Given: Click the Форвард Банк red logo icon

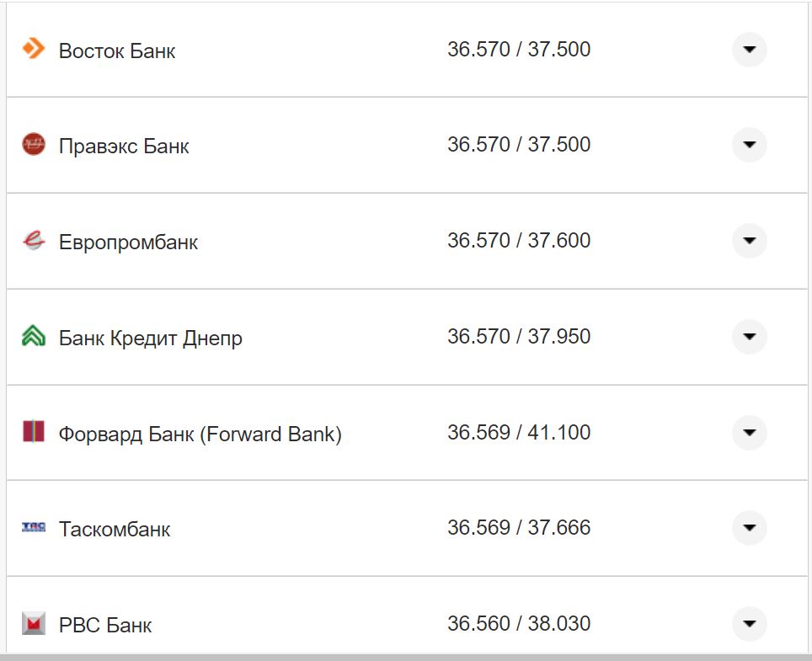Looking at the screenshot, I should click(x=34, y=433).
